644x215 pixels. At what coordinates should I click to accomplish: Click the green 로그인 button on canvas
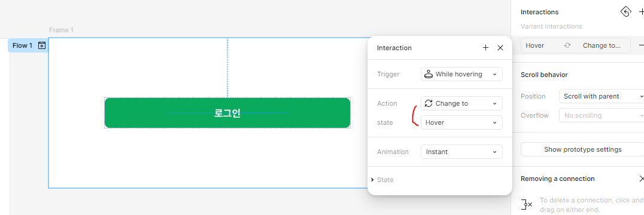click(227, 113)
